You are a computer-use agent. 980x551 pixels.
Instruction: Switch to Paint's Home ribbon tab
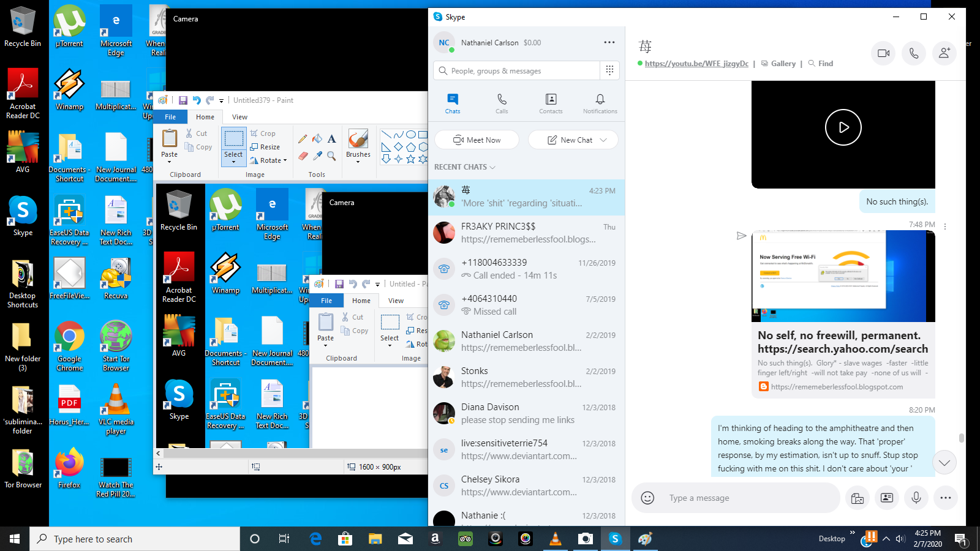click(x=205, y=117)
